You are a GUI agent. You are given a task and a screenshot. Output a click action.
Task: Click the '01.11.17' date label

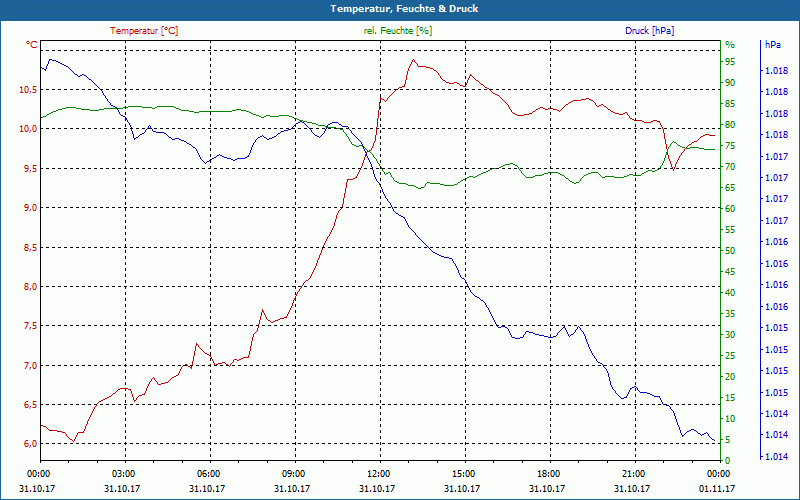717,488
